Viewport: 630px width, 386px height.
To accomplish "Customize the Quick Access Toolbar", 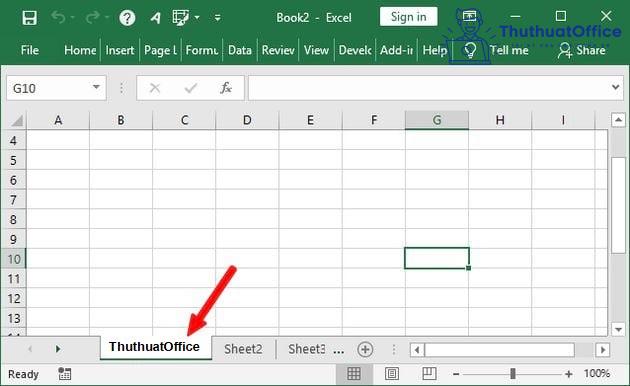I will pyautogui.click(x=217, y=18).
